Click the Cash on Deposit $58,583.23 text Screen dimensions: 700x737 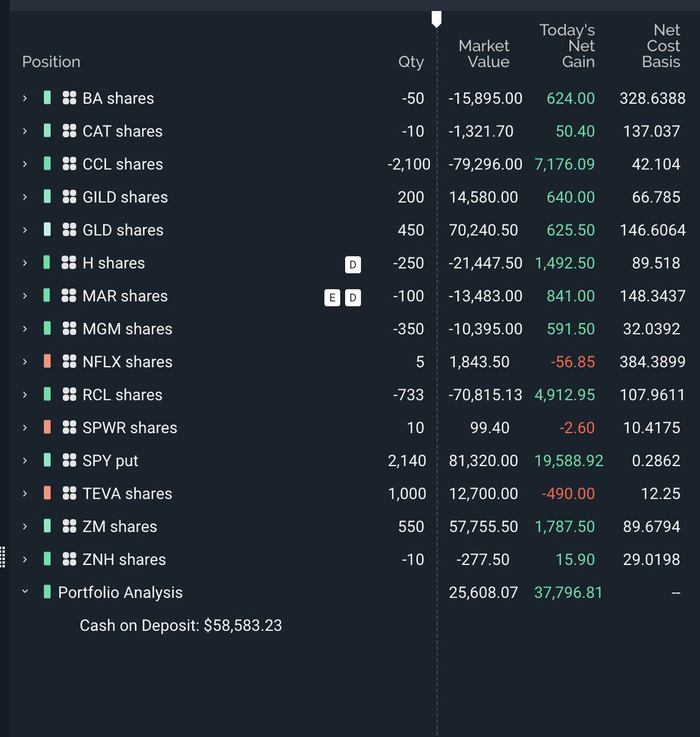[181, 625]
